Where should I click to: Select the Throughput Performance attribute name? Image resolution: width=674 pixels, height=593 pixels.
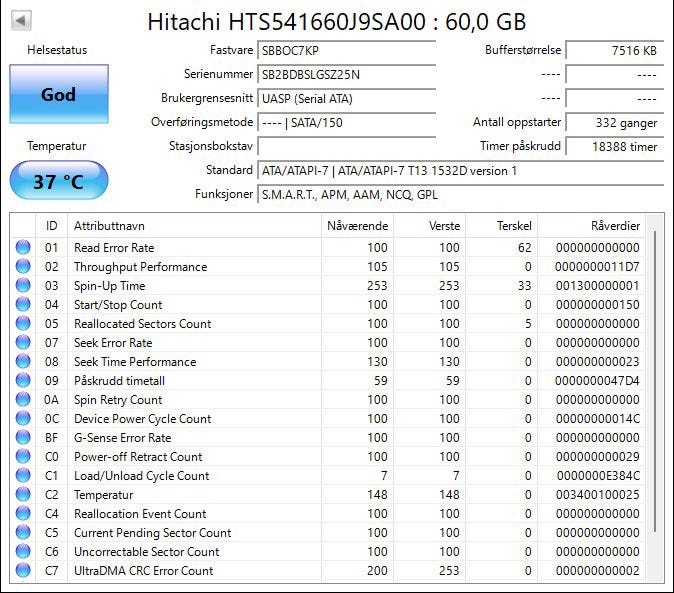click(x=141, y=266)
